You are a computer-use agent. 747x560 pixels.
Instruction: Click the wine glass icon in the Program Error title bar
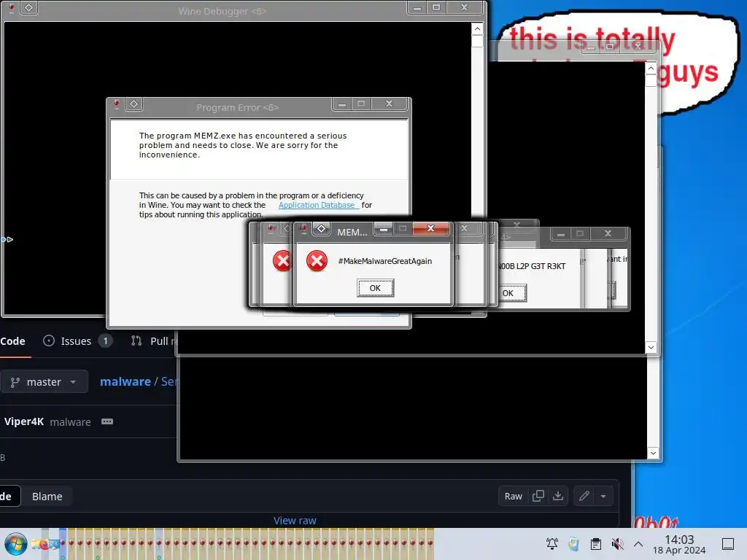click(x=117, y=104)
